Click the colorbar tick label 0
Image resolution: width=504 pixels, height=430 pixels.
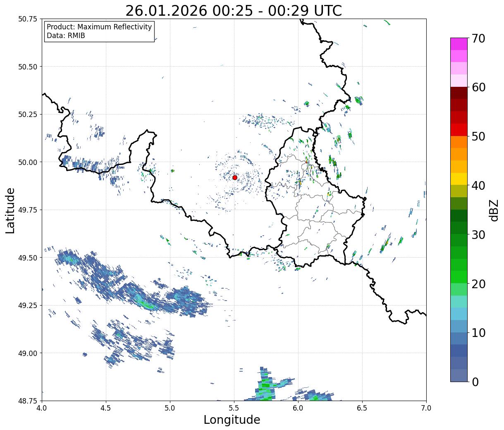(x=475, y=382)
